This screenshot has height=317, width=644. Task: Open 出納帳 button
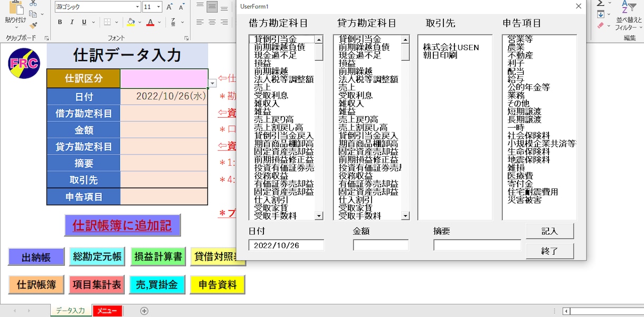[36, 257]
